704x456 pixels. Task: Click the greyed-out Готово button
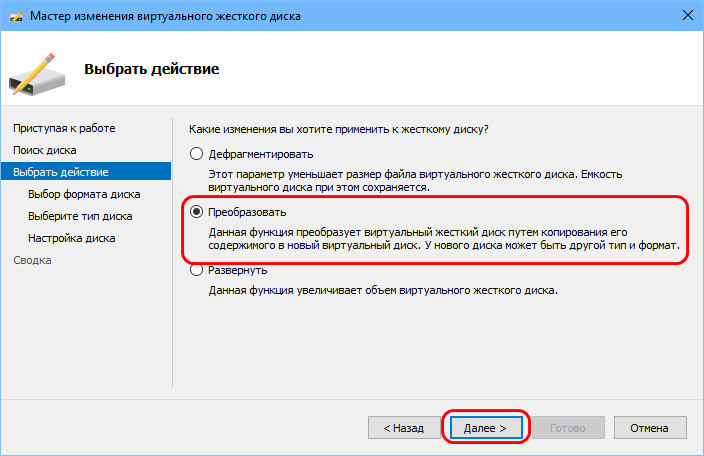[x=568, y=428]
